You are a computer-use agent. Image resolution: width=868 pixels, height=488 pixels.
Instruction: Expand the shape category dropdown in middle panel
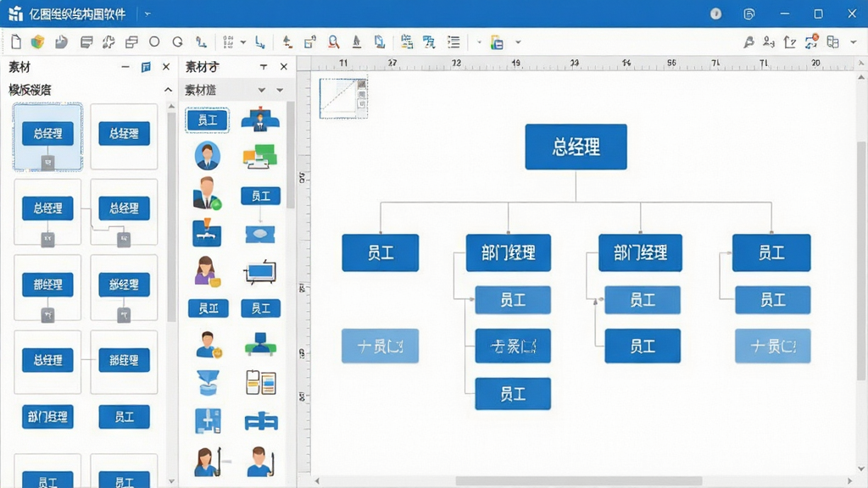(x=261, y=90)
